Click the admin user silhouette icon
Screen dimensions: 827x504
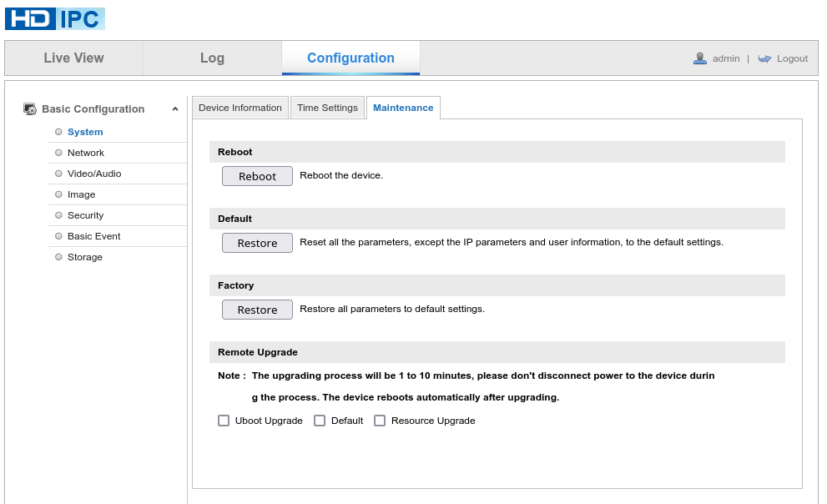pyautogui.click(x=698, y=58)
